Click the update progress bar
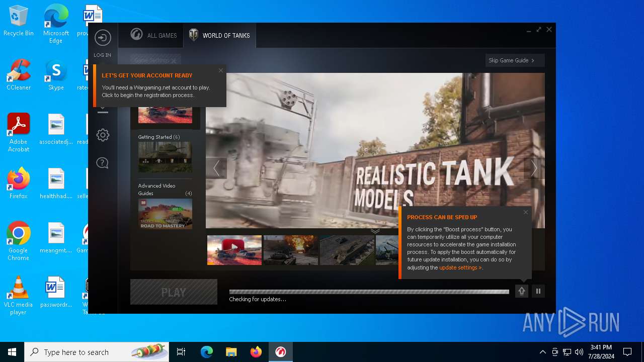The width and height of the screenshot is (644, 362). 369,292
